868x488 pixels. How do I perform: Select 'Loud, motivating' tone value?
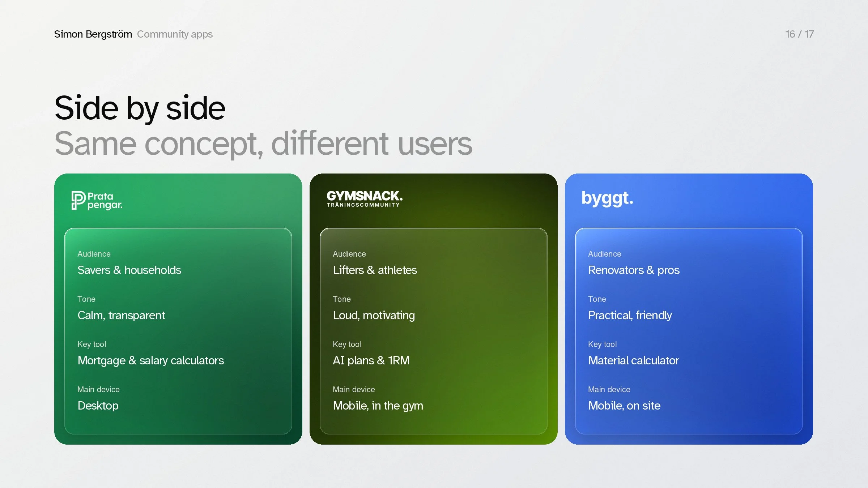tap(374, 316)
